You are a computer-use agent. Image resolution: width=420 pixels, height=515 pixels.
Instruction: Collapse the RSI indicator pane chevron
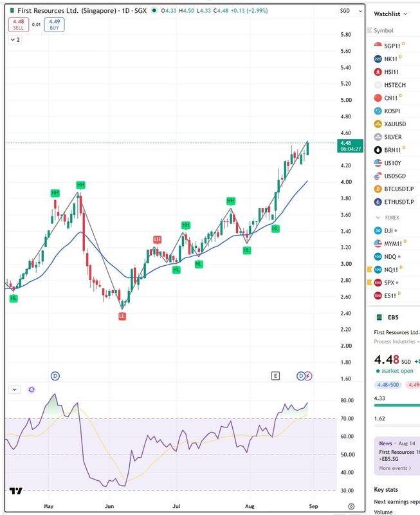click(x=15, y=389)
